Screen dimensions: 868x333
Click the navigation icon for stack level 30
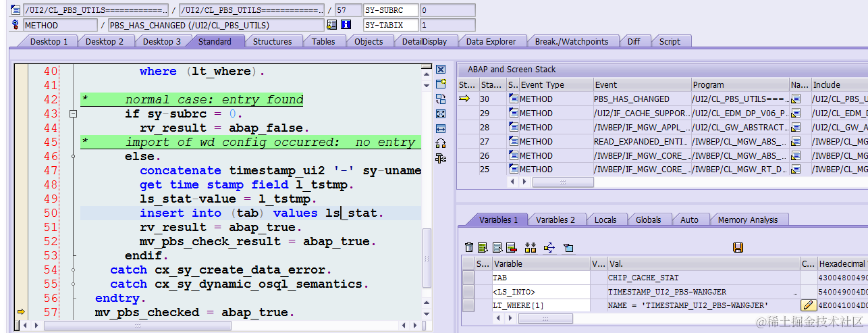796,99
